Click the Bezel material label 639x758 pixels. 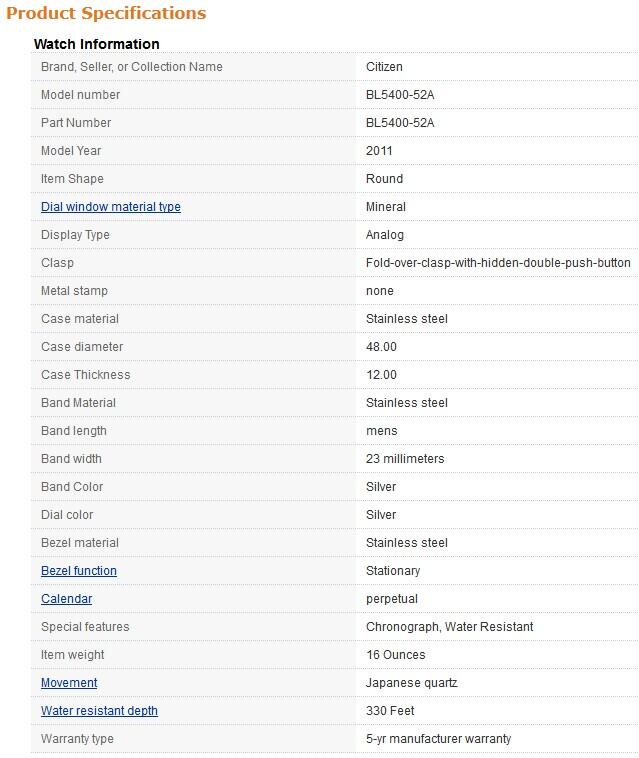pyautogui.click(x=80, y=543)
